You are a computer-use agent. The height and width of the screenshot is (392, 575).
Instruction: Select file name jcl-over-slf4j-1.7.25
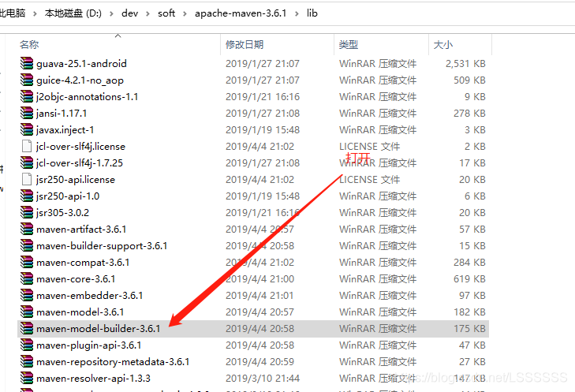pyautogui.click(x=80, y=163)
